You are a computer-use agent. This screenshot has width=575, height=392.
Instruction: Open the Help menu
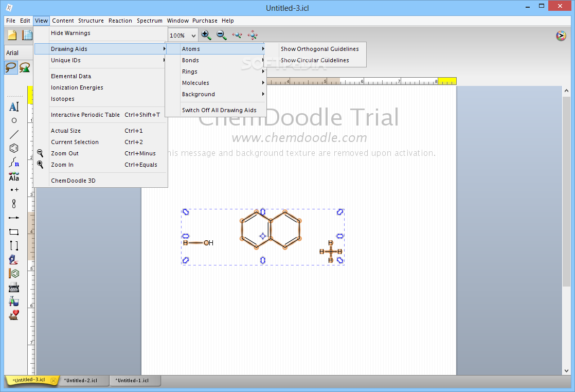click(228, 21)
